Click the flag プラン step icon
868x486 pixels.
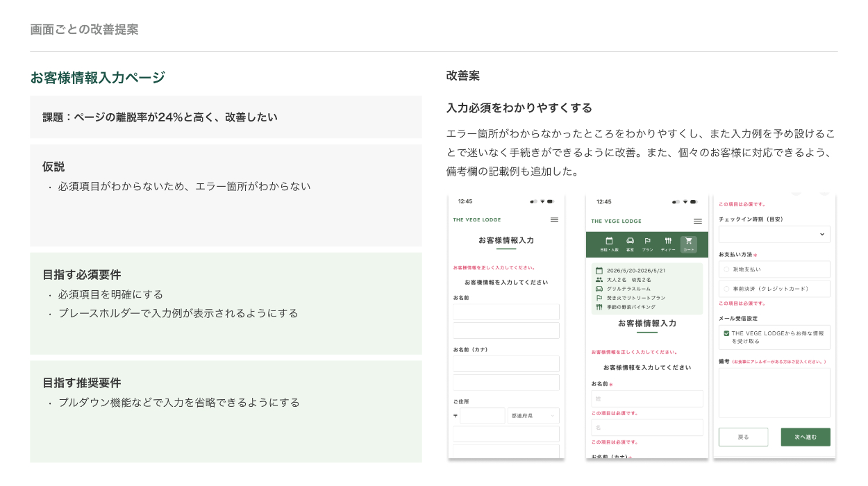tap(647, 242)
